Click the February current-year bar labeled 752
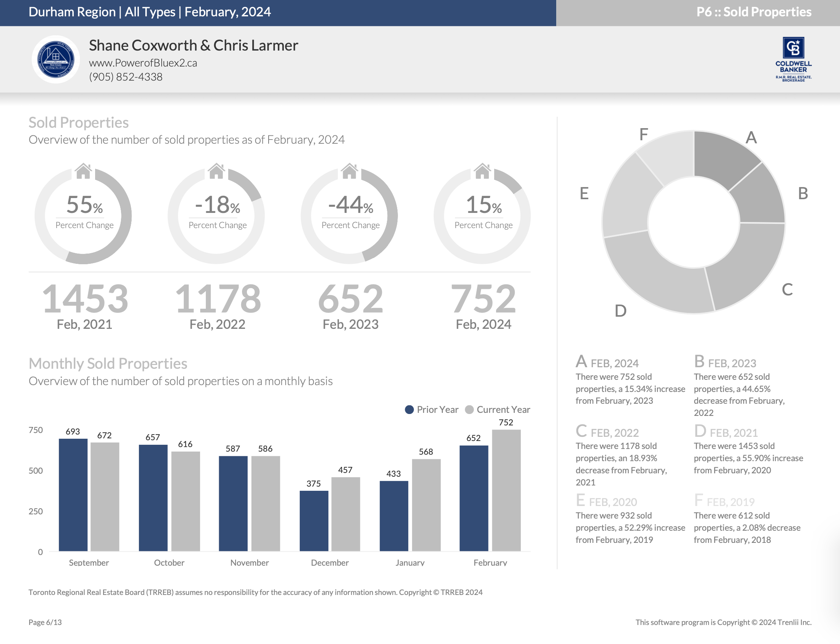Screen dimensions: 840x644 click(506, 490)
